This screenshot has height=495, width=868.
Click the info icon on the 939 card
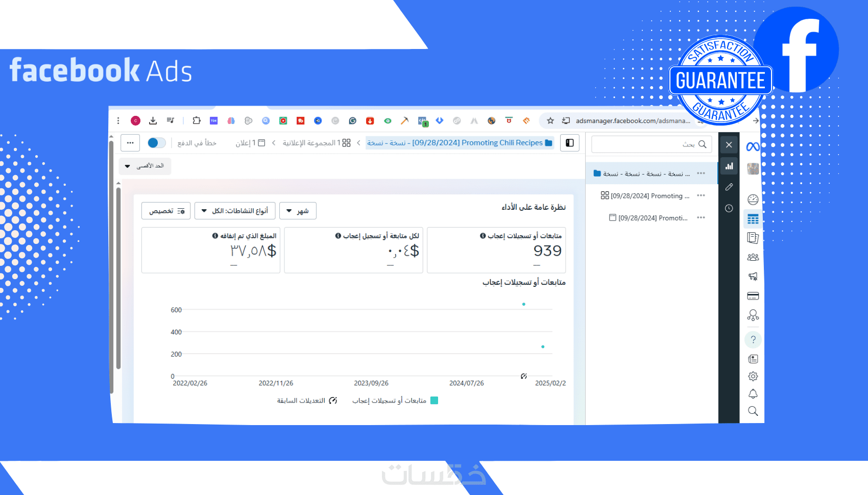click(483, 236)
